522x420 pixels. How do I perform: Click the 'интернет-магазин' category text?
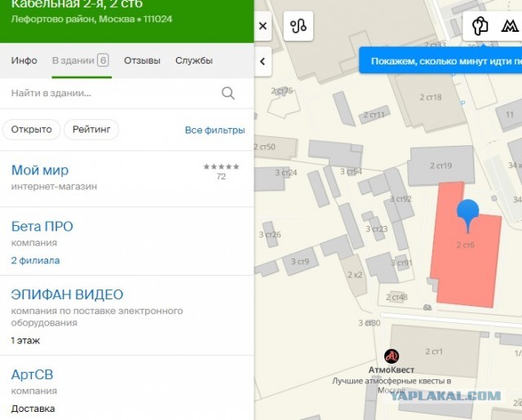54,187
